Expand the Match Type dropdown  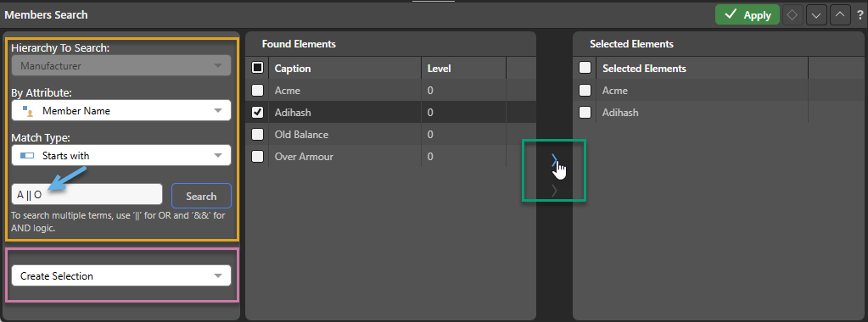(x=121, y=155)
